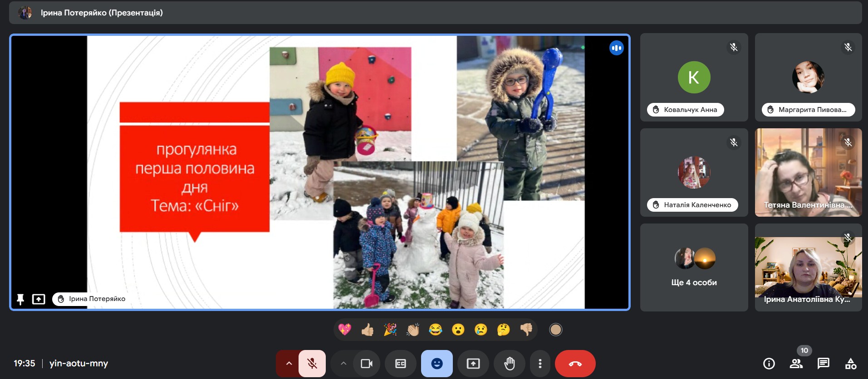Send the thumbs down reaction
The image size is (868, 379).
tap(526, 330)
